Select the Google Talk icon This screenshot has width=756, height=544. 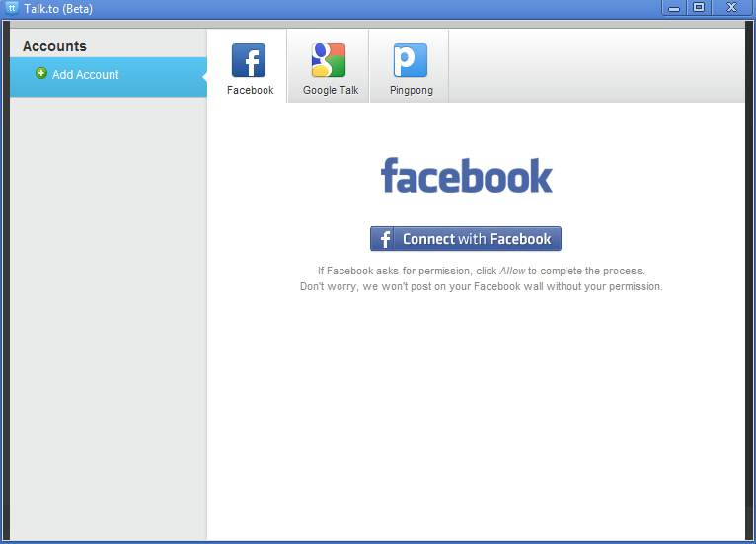point(329,60)
